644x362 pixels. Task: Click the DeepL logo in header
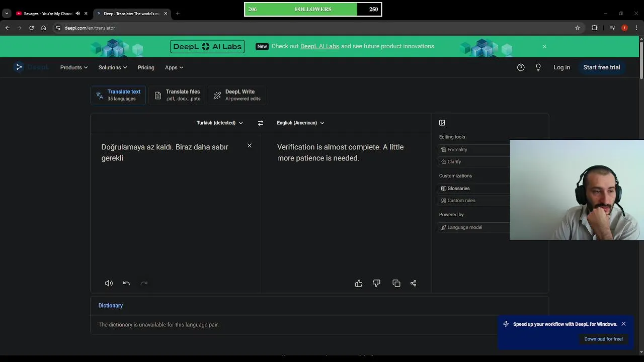[x=31, y=67]
